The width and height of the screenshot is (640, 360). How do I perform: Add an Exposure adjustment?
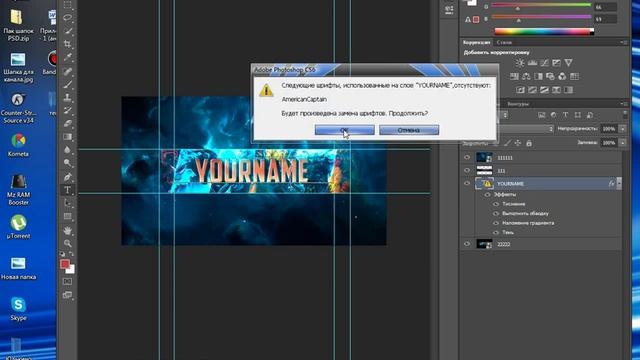point(556,63)
